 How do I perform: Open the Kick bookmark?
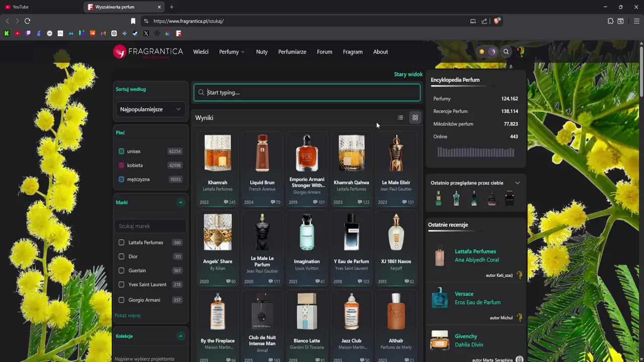click(7, 34)
